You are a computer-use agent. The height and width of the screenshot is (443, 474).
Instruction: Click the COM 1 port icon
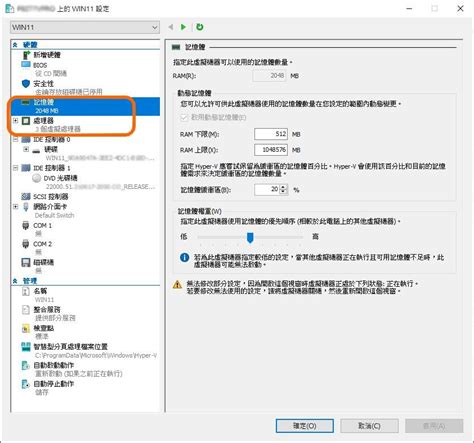[x=26, y=226]
